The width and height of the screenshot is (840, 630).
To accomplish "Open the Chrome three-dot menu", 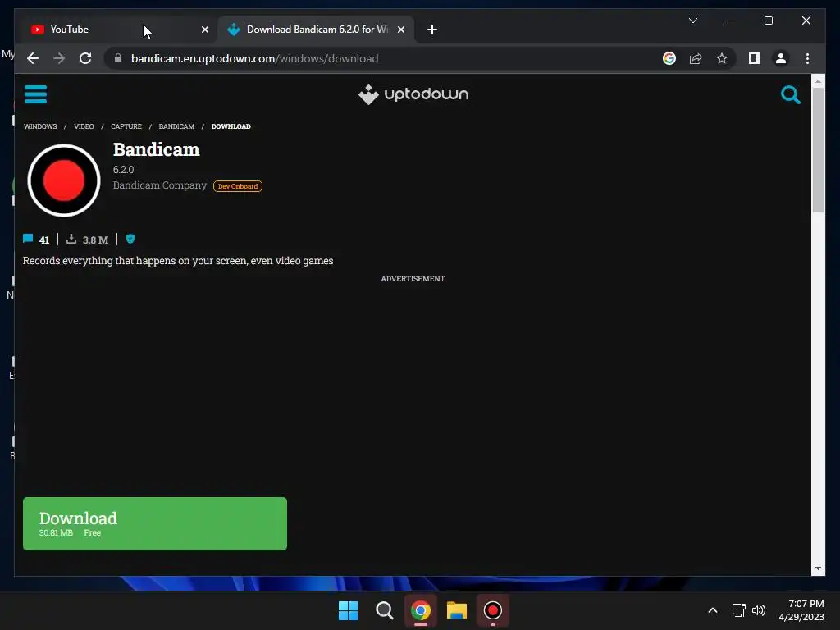I will (x=807, y=58).
